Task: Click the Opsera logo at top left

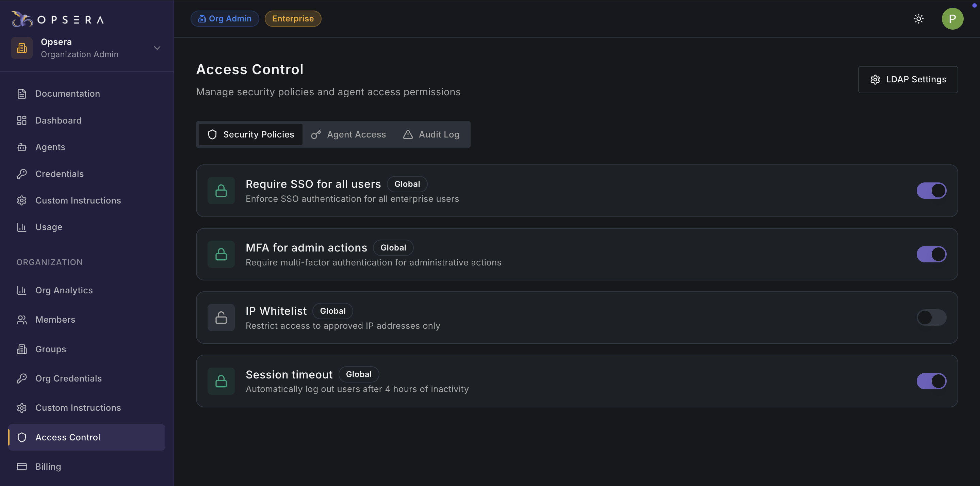Action: pyautogui.click(x=57, y=19)
